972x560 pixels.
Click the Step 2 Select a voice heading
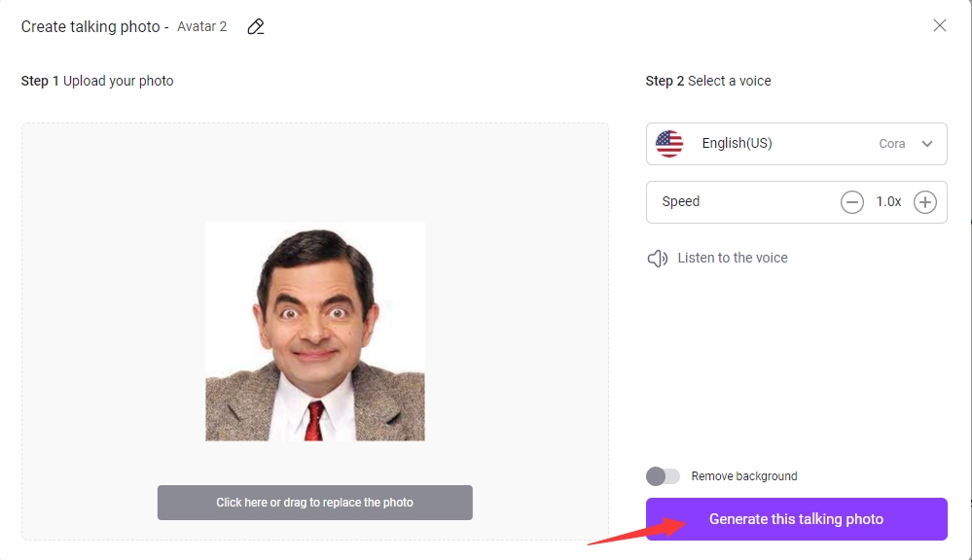click(x=708, y=81)
